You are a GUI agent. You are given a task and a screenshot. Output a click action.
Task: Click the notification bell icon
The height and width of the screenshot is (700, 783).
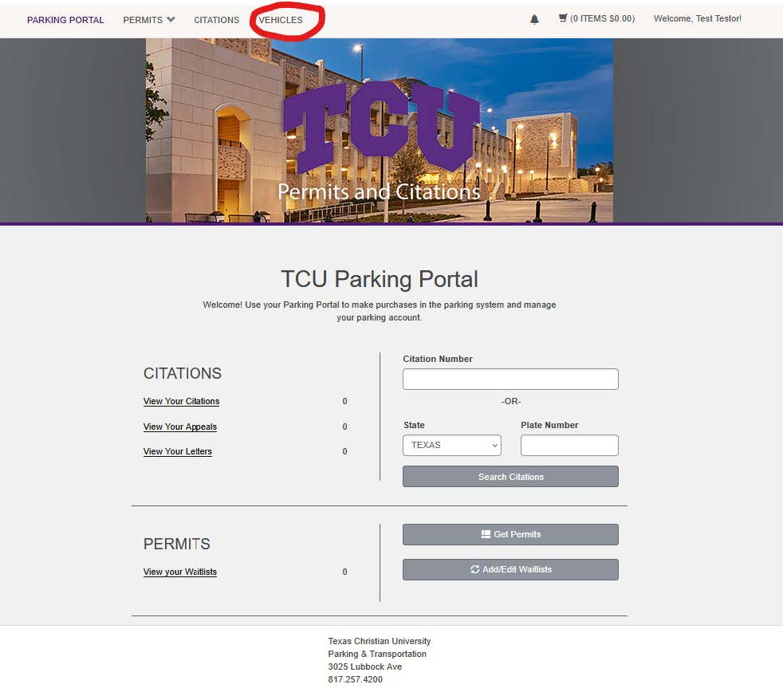click(534, 19)
